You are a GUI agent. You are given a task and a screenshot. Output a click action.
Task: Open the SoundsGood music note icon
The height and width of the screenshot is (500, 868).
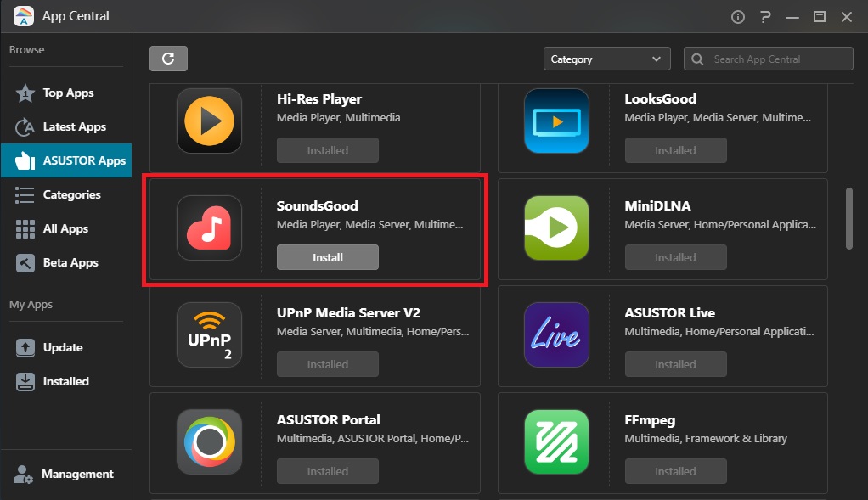[209, 228]
